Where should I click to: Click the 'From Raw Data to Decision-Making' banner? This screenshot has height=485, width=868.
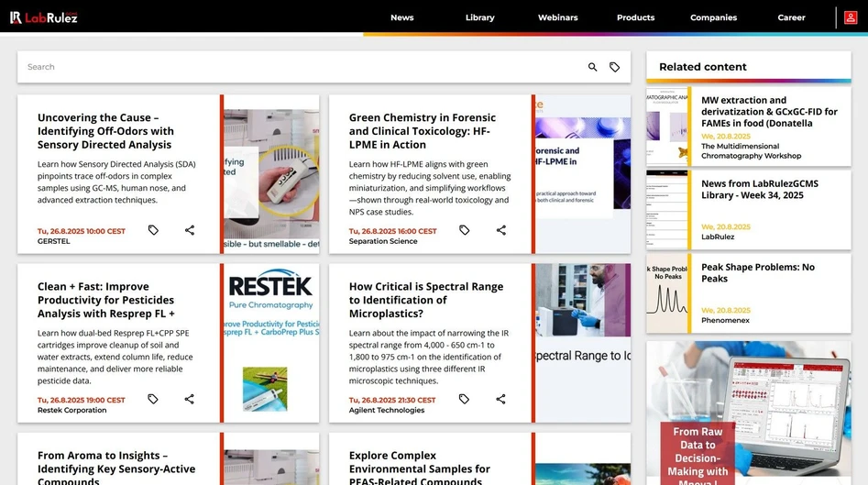tap(749, 413)
